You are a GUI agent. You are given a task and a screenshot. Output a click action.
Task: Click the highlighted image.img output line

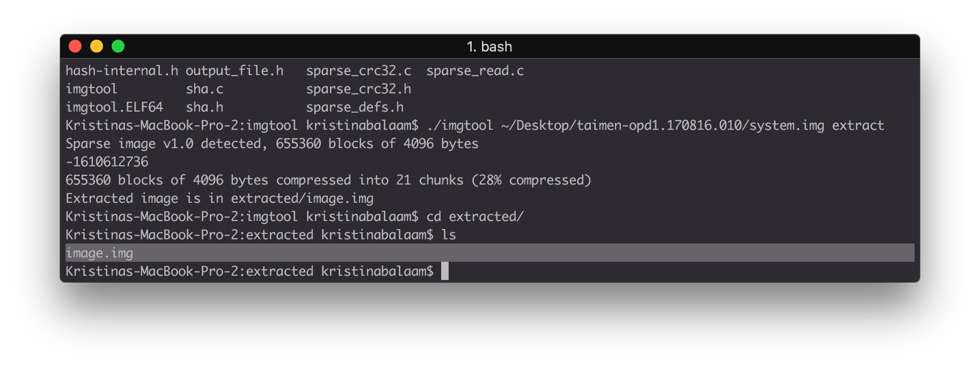pyautogui.click(x=489, y=253)
